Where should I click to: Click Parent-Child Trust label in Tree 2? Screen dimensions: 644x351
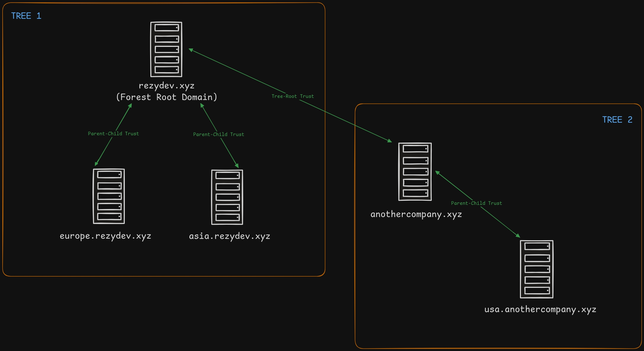click(x=476, y=203)
